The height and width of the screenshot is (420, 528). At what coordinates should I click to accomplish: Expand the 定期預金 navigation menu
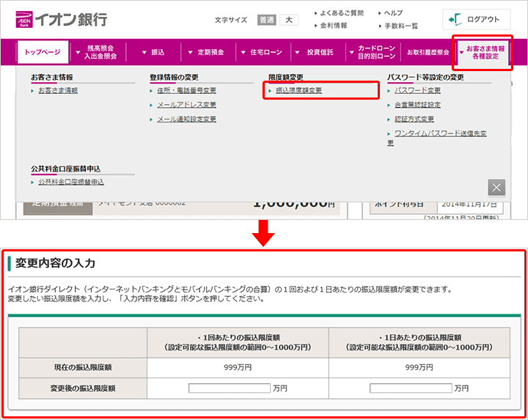206,52
